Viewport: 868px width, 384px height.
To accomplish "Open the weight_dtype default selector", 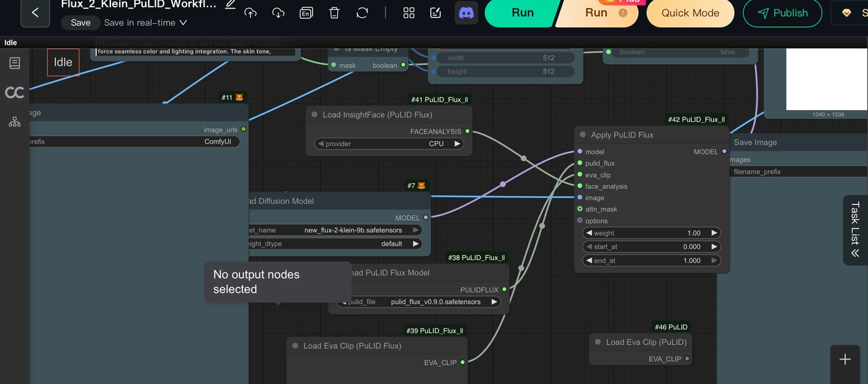I will [x=335, y=243].
